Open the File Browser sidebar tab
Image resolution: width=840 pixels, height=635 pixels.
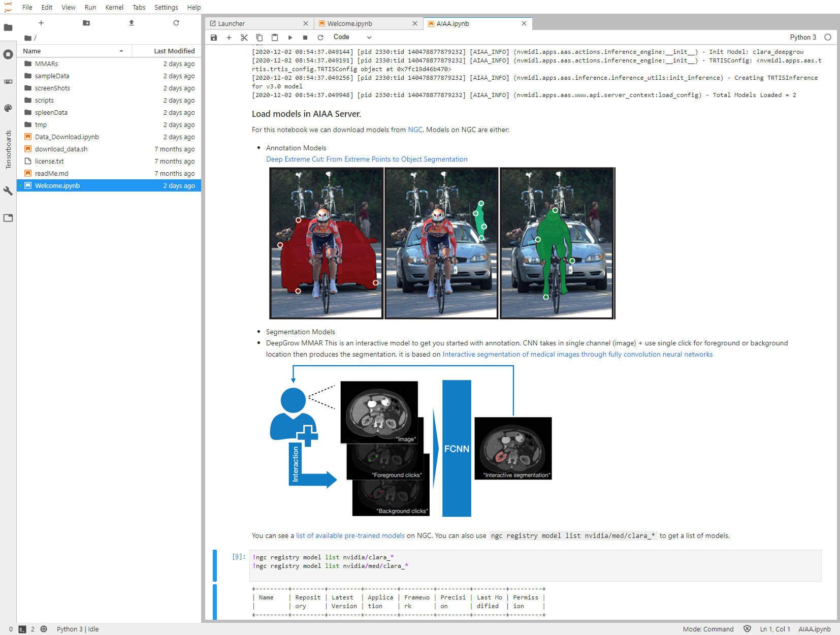(8, 27)
